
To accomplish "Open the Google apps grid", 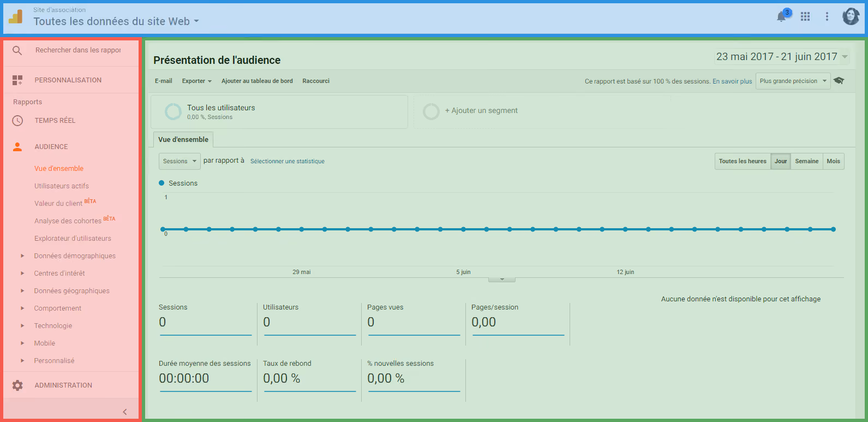I will pos(805,16).
